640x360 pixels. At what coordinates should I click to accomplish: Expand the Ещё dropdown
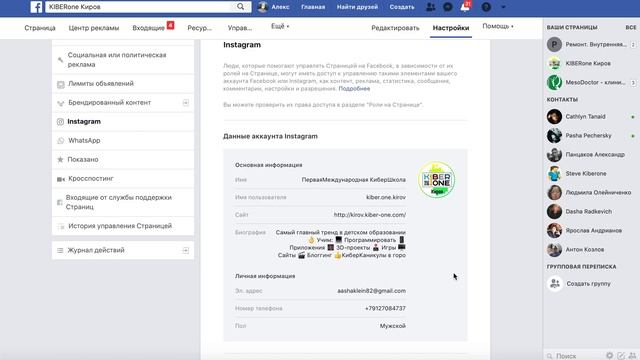[x=280, y=26]
